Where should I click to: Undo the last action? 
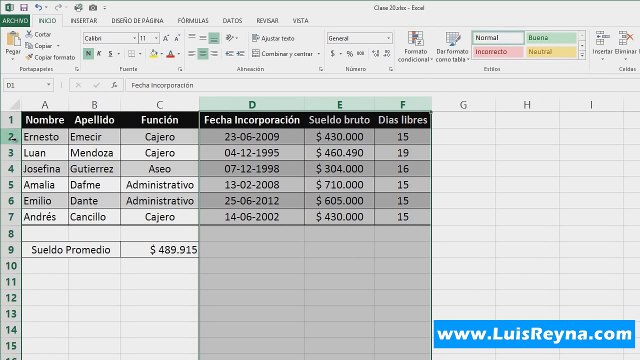[x=38, y=7]
